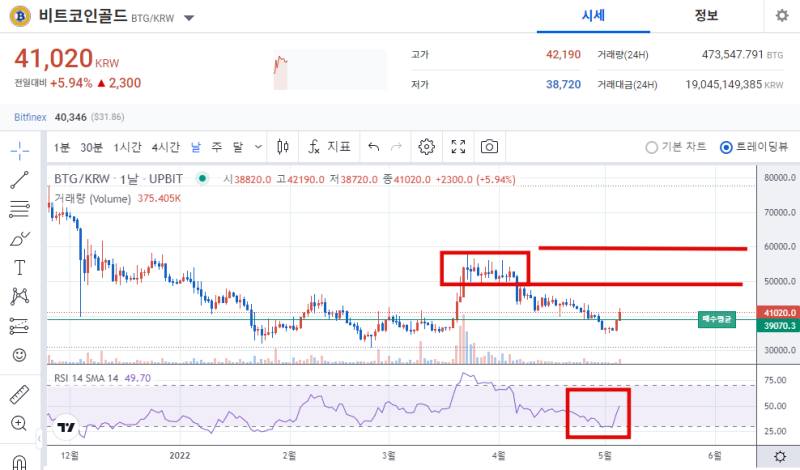Switch to the 정보 tab
Image resolution: width=800 pixels, height=470 pixels.
coord(706,16)
